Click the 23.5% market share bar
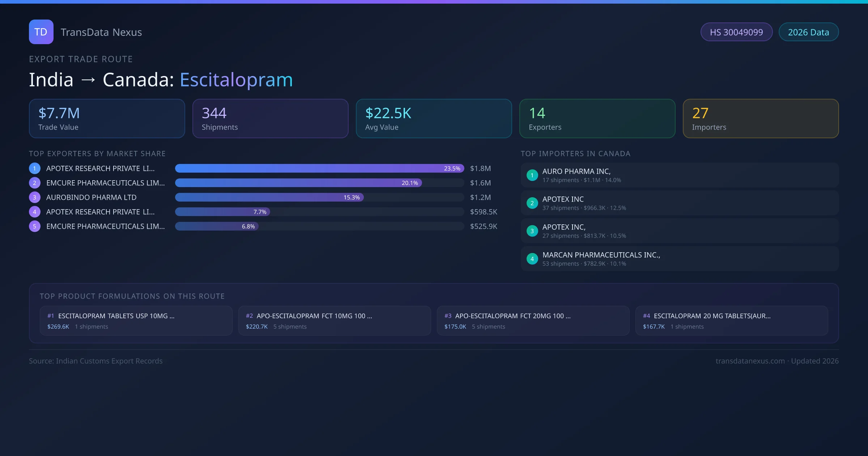 pyautogui.click(x=319, y=168)
